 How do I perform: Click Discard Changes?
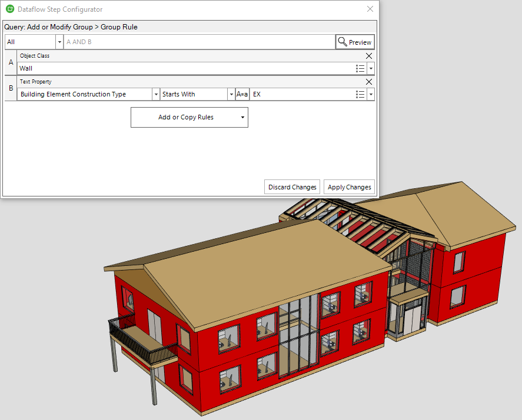tap(292, 187)
